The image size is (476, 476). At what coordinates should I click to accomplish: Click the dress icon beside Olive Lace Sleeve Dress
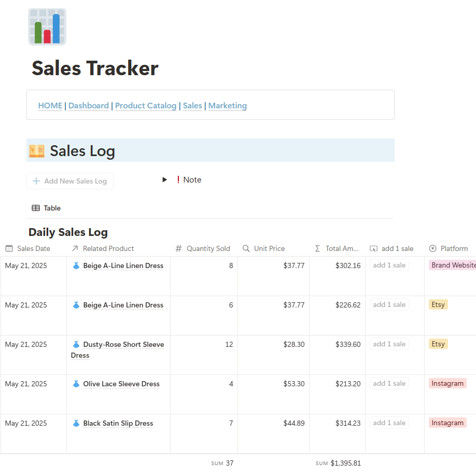coord(76,384)
